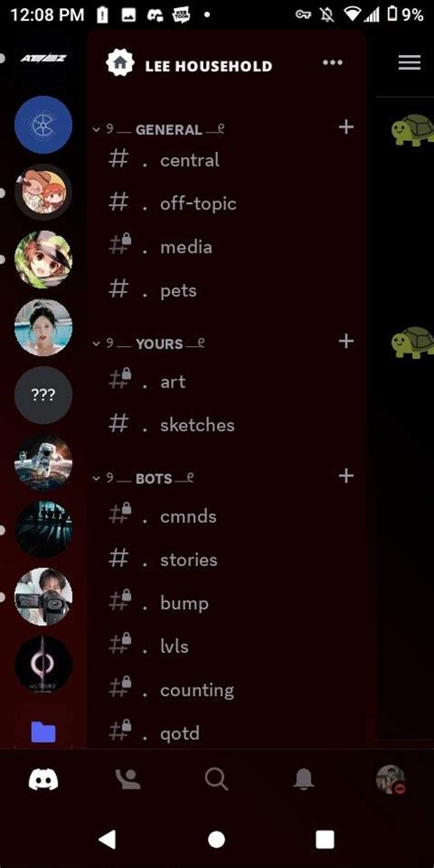The image size is (434, 868).
Task: Select the astronaut server icon
Action: (x=43, y=462)
